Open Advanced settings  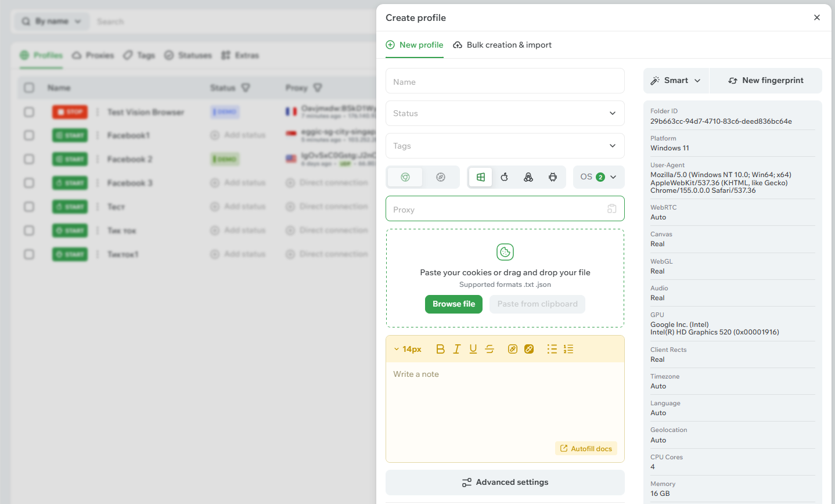click(505, 483)
